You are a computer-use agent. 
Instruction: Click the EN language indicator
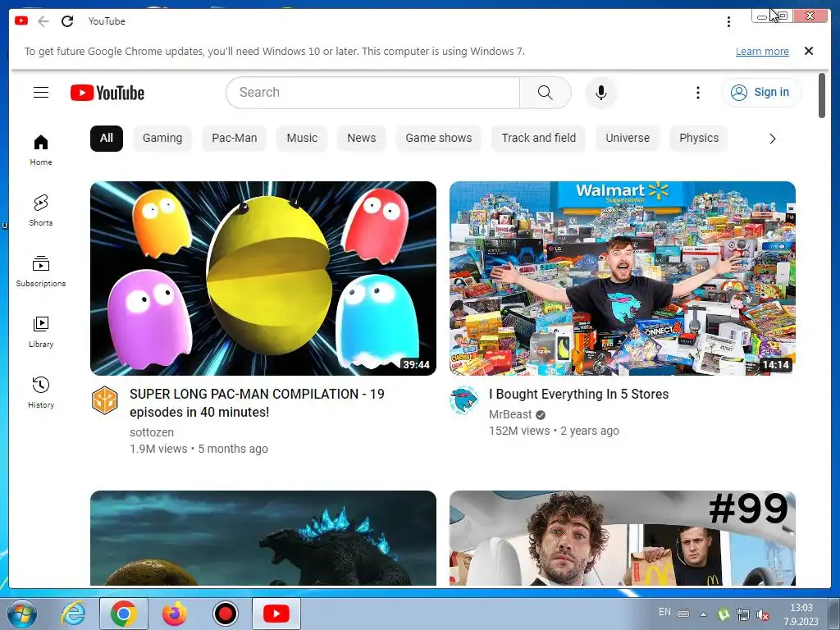click(x=664, y=612)
